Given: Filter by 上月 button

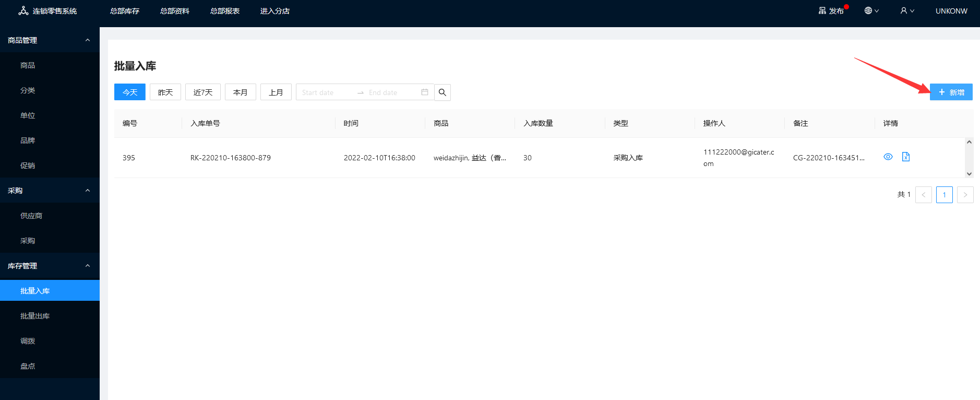Looking at the screenshot, I should tap(276, 92).
